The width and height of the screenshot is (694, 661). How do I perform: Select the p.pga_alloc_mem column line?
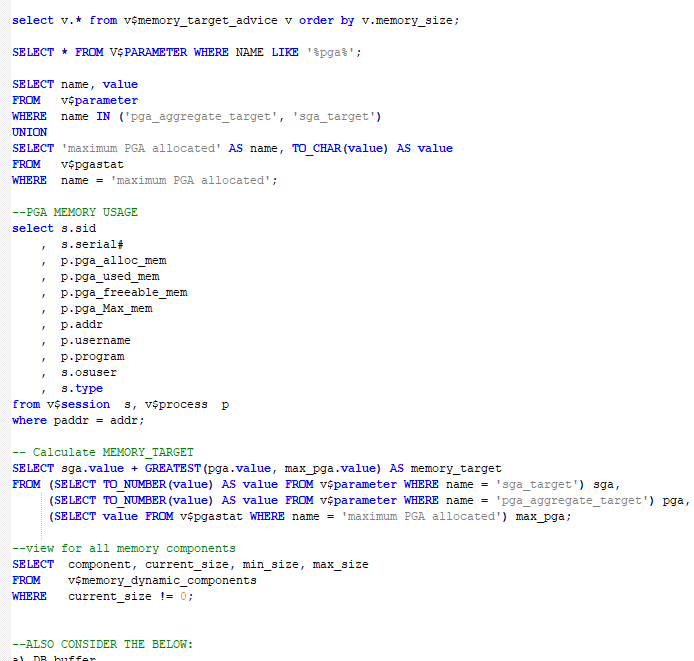pyautogui.click(x=113, y=260)
